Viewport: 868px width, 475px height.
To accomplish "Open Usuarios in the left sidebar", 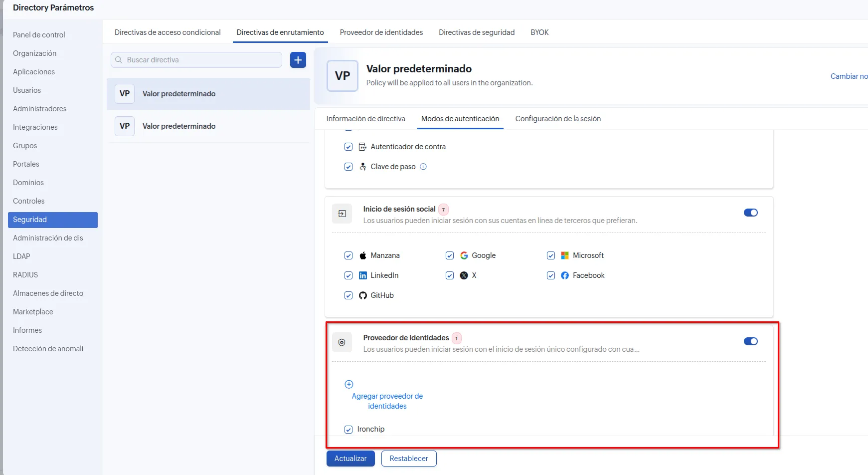I will (x=27, y=90).
